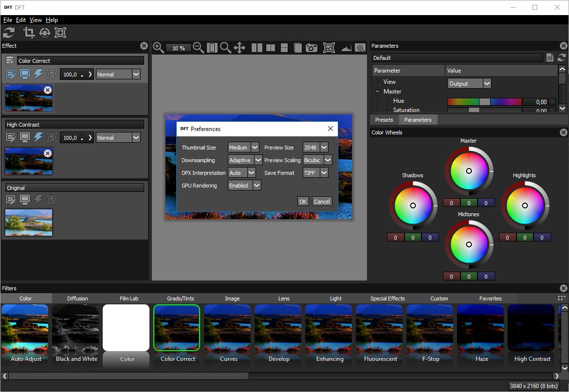Switch to the Film Lab filter tab
The height and width of the screenshot is (392, 569).
[129, 299]
